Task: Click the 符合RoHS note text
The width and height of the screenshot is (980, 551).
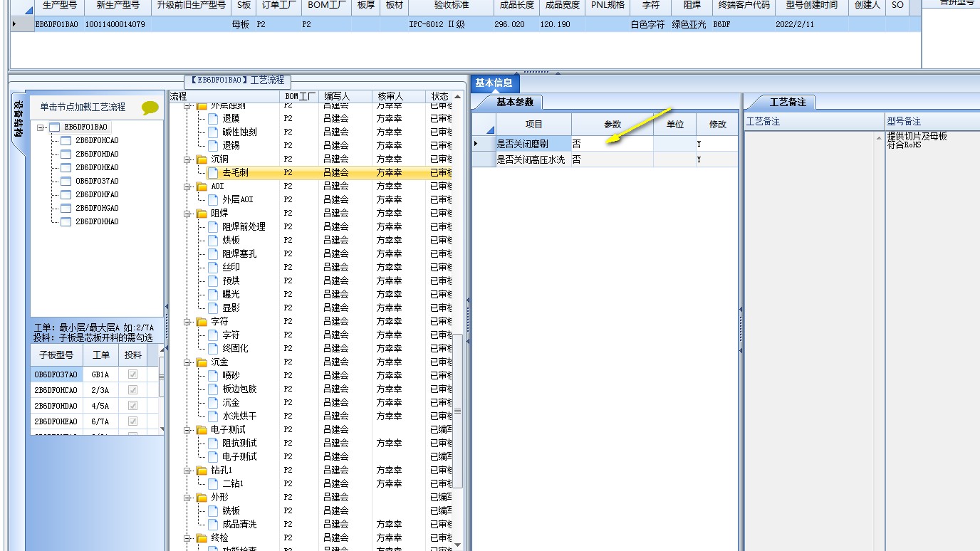Action: 905,145
